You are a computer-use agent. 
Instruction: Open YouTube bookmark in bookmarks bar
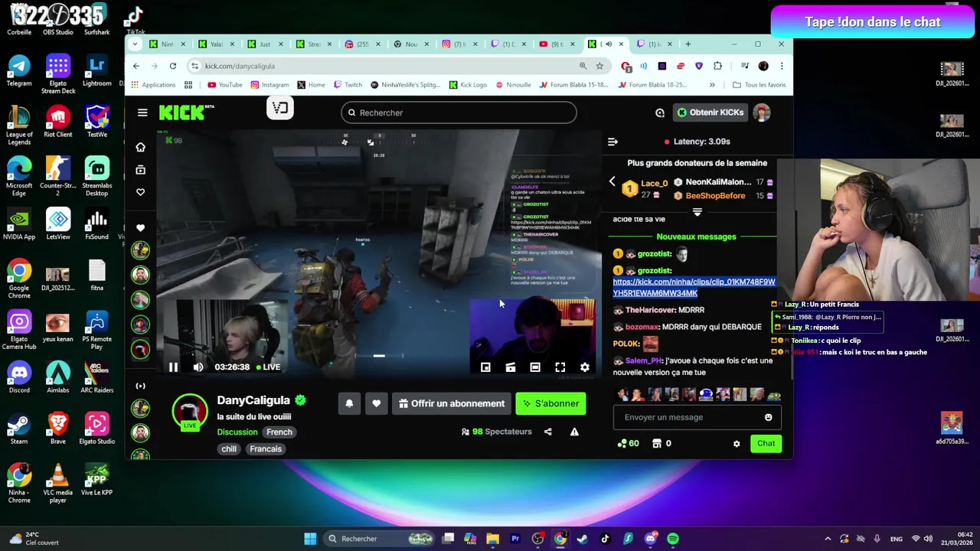pyautogui.click(x=224, y=85)
